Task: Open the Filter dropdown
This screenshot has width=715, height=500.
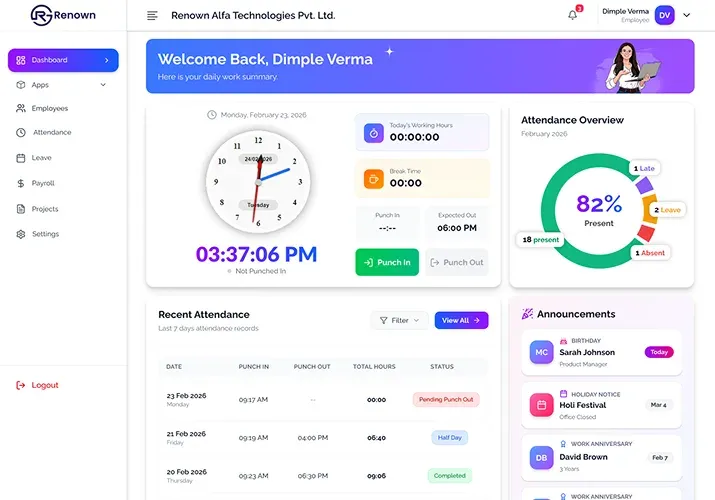Action: click(399, 320)
